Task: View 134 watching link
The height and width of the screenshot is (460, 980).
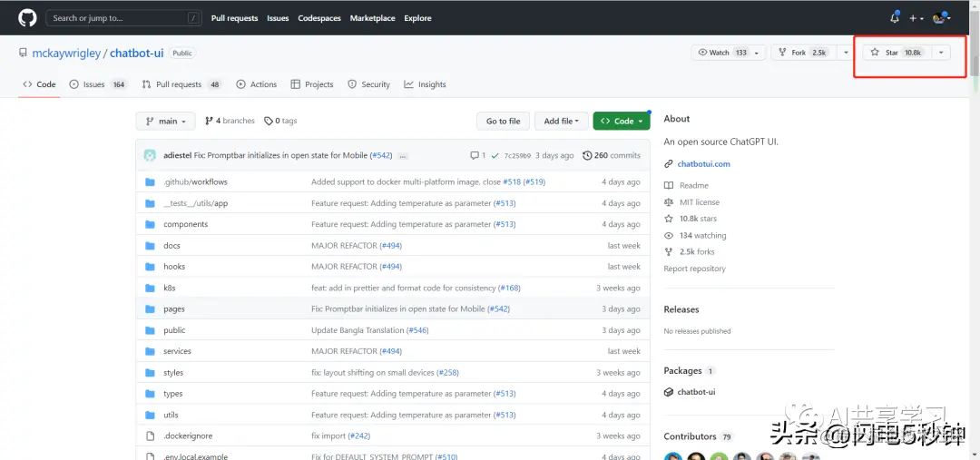Action: [x=695, y=236]
